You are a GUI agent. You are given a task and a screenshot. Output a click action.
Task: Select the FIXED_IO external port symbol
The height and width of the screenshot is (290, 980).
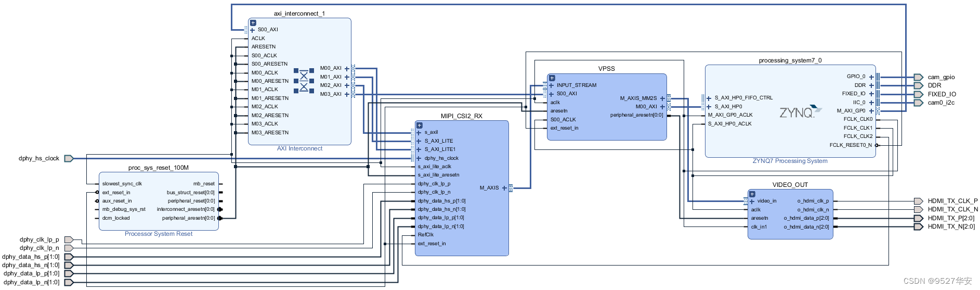click(x=919, y=94)
